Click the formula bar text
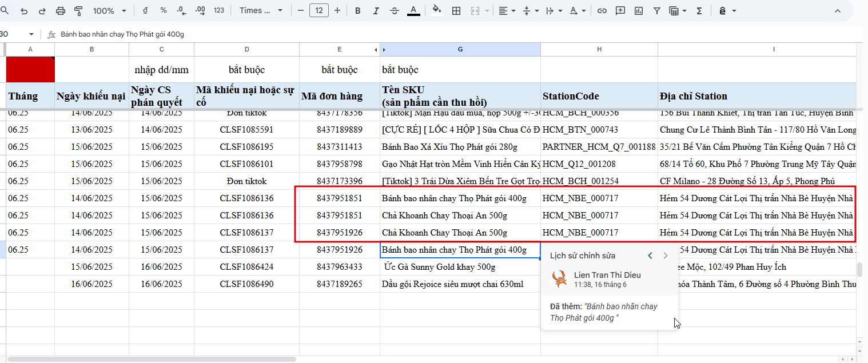 (x=122, y=34)
